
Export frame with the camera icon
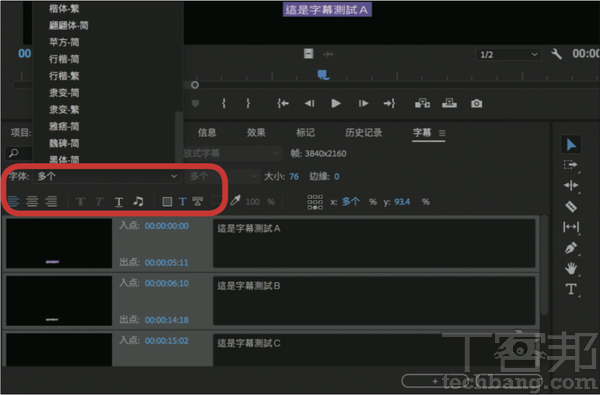(476, 103)
